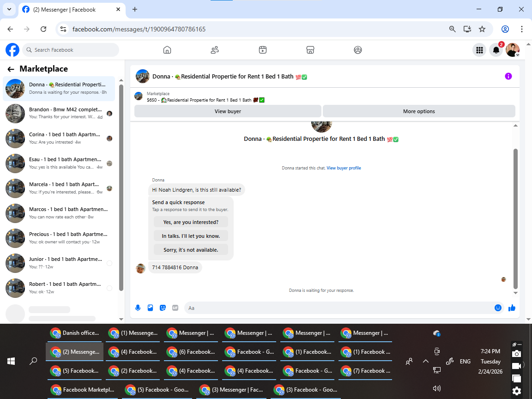Open Esau 1 bed 1 bath conversation
The image size is (532, 399).
[59, 163]
